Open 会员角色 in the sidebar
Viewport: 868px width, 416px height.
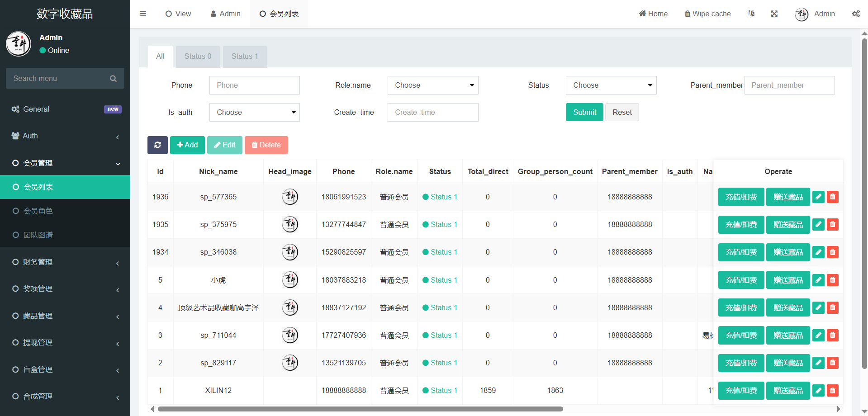[38, 211]
